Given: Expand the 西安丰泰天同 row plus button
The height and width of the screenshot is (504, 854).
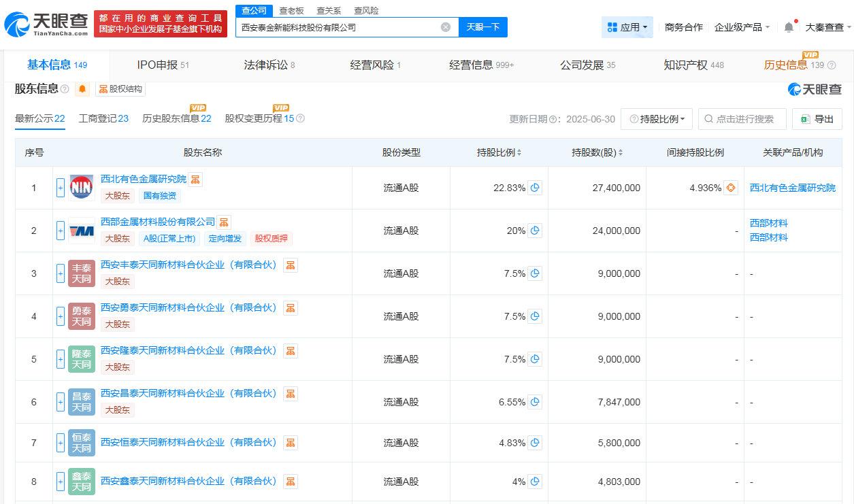Looking at the screenshot, I should (x=61, y=273).
